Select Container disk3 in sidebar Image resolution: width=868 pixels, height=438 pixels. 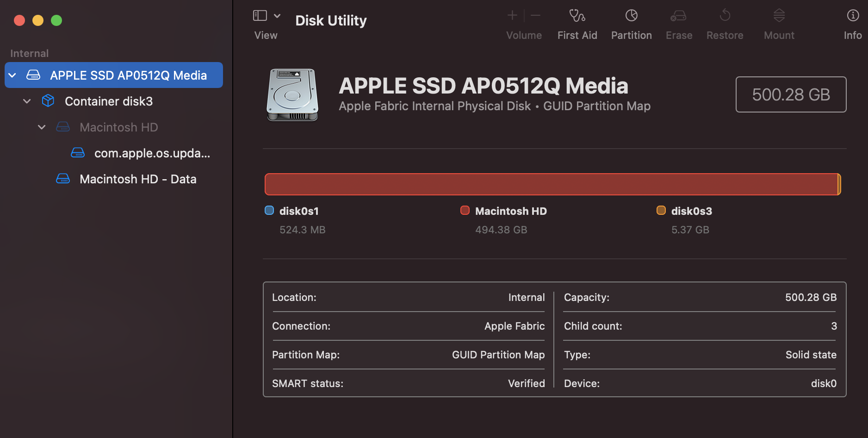pyautogui.click(x=108, y=101)
